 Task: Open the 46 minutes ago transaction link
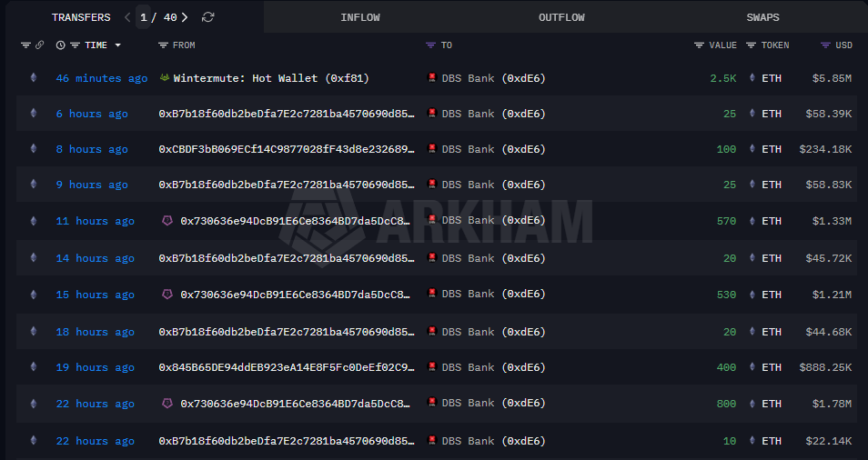click(x=102, y=78)
